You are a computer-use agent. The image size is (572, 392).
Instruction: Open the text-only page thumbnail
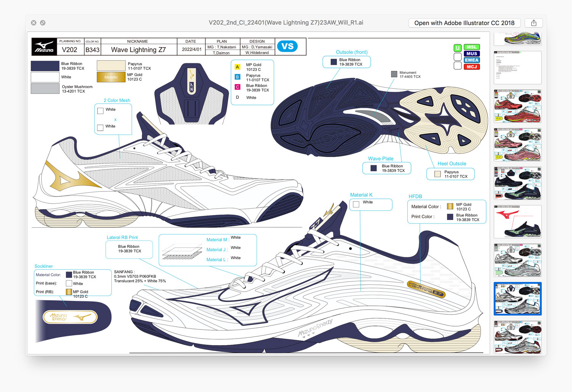click(517, 67)
